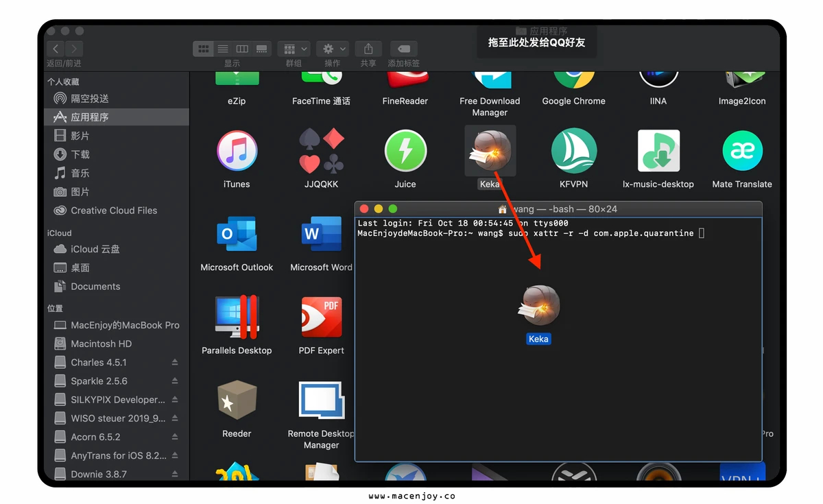Open Creative Cloud Files in sidebar
Screen dimensions: 823x504
117,211
